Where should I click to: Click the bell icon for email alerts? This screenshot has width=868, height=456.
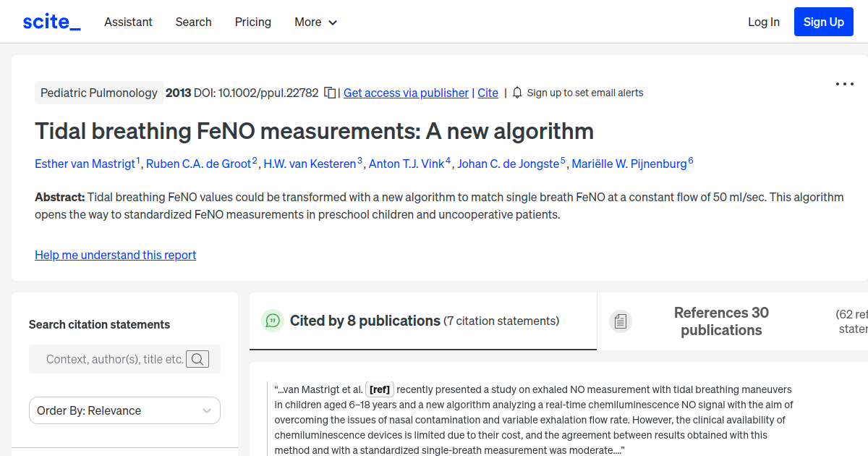[x=516, y=93]
